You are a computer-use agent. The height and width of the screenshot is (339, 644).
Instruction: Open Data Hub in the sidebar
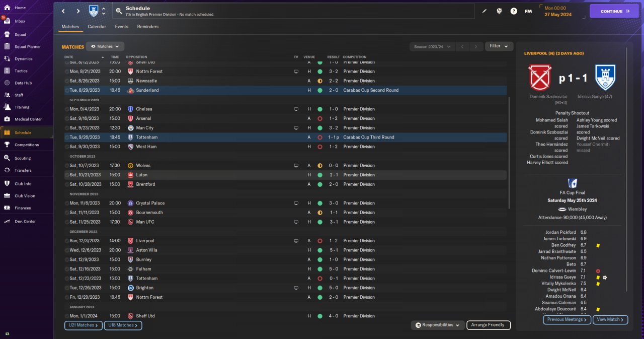coord(23,83)
